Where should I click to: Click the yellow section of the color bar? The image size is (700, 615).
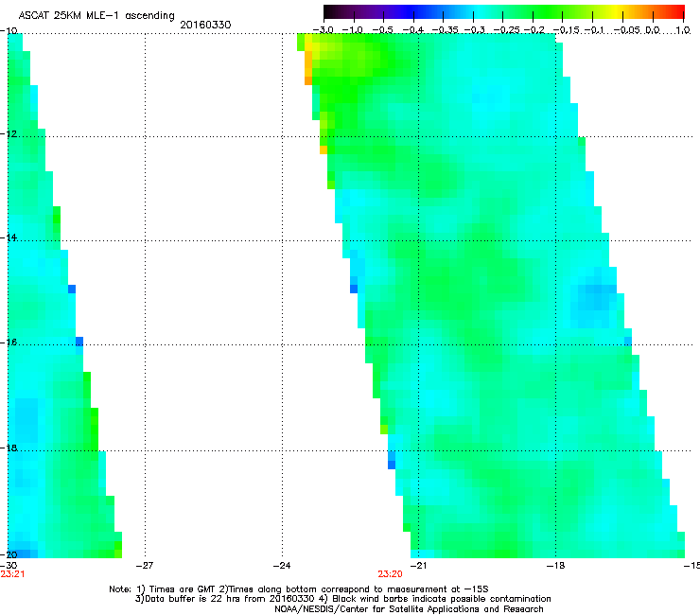pos(617,11)
